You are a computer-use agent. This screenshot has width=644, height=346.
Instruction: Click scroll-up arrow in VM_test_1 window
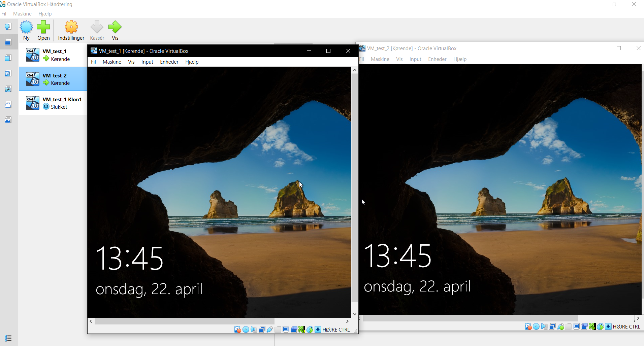[355, 70]
